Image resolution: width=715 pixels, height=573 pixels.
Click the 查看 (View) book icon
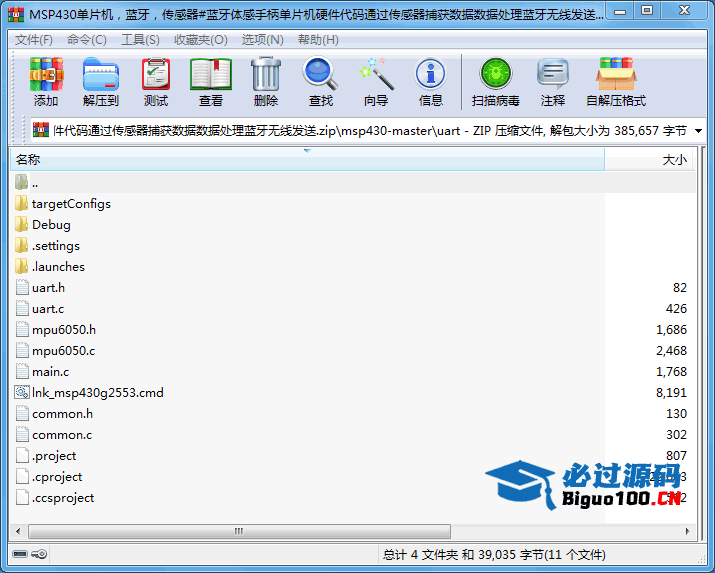tap(211, 80)
